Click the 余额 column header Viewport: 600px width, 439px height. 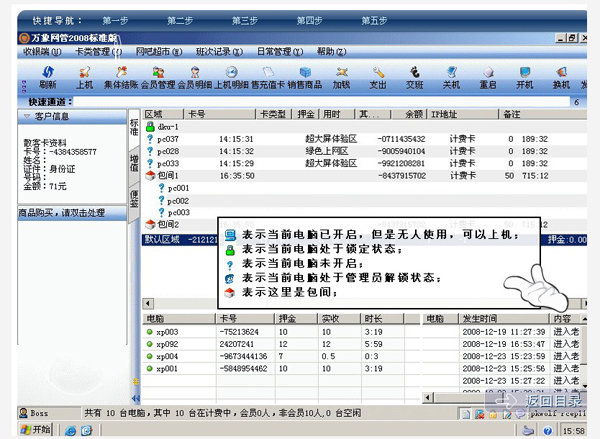click(x=408, y=114)
